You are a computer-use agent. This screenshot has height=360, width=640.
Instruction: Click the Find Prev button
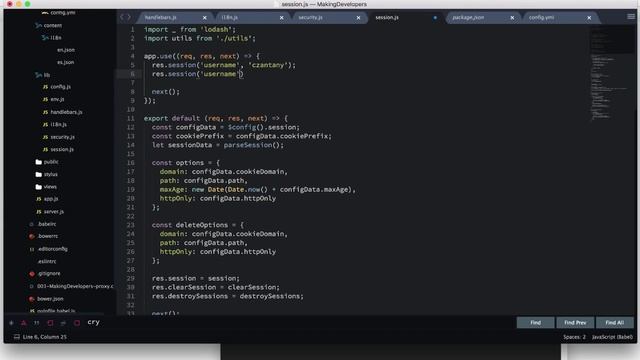575,322
